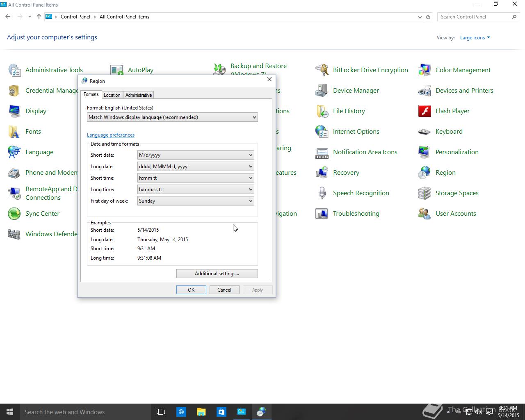This screenshot has height=420, width=525.
Task: Open Credential Manager icon
Action: click(14, 91)
